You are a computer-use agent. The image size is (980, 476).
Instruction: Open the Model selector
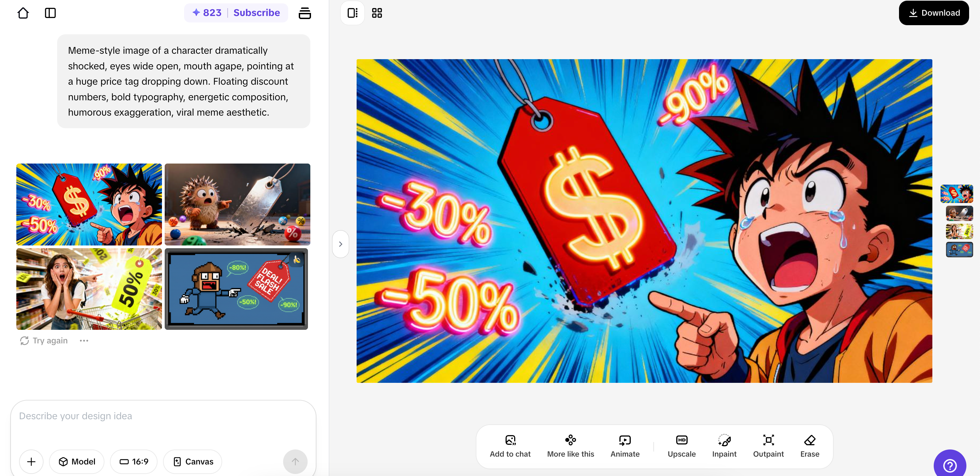[77, 462]
